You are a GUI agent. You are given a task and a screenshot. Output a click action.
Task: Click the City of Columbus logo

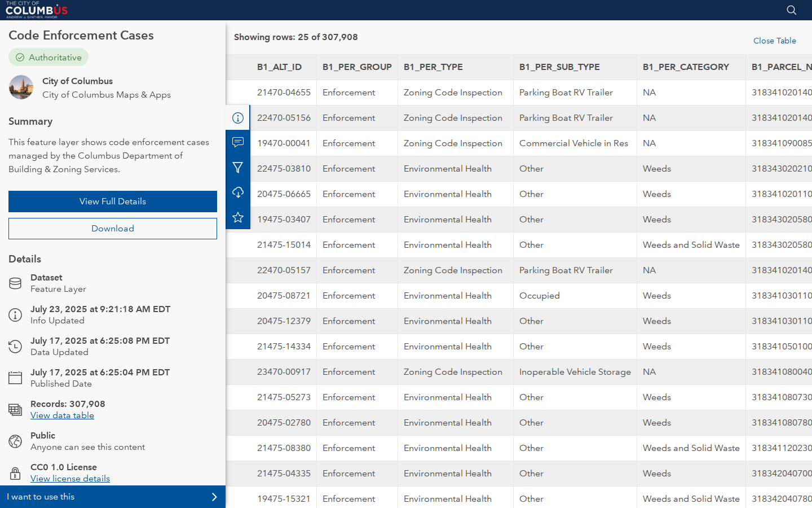click(x=37, y=10)
